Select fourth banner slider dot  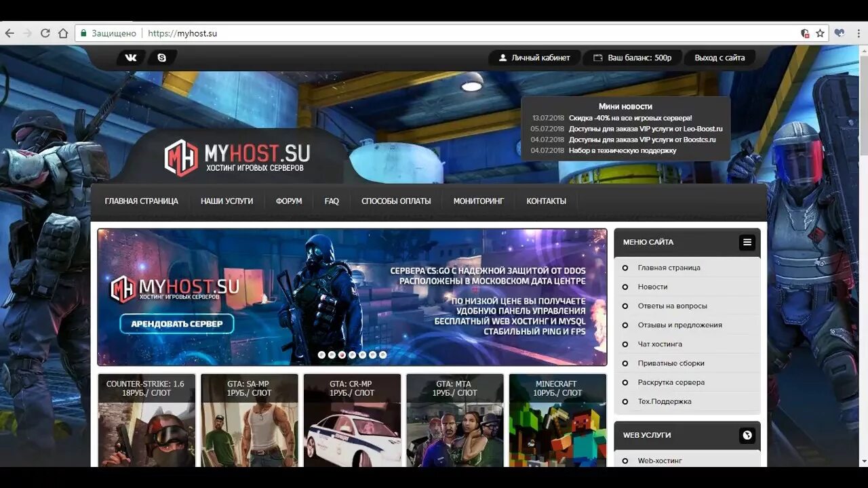352,354
